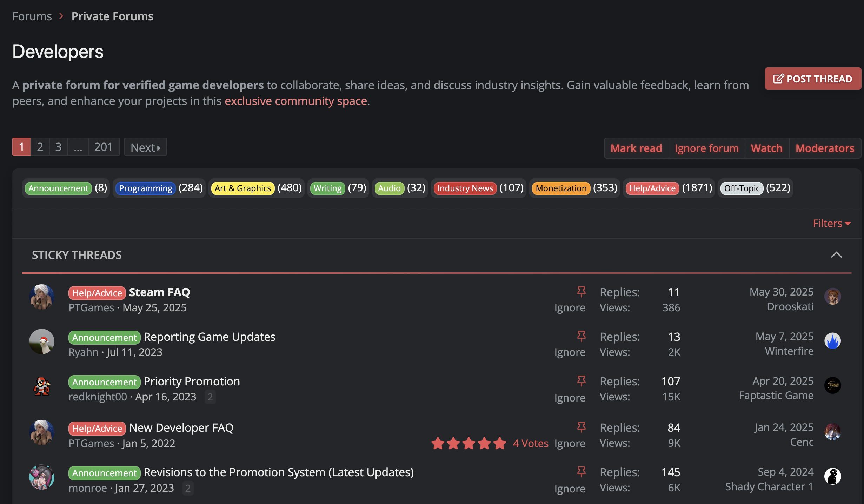Filter by Monetization prefix
864x504 pixels.
tap(574, 188)
